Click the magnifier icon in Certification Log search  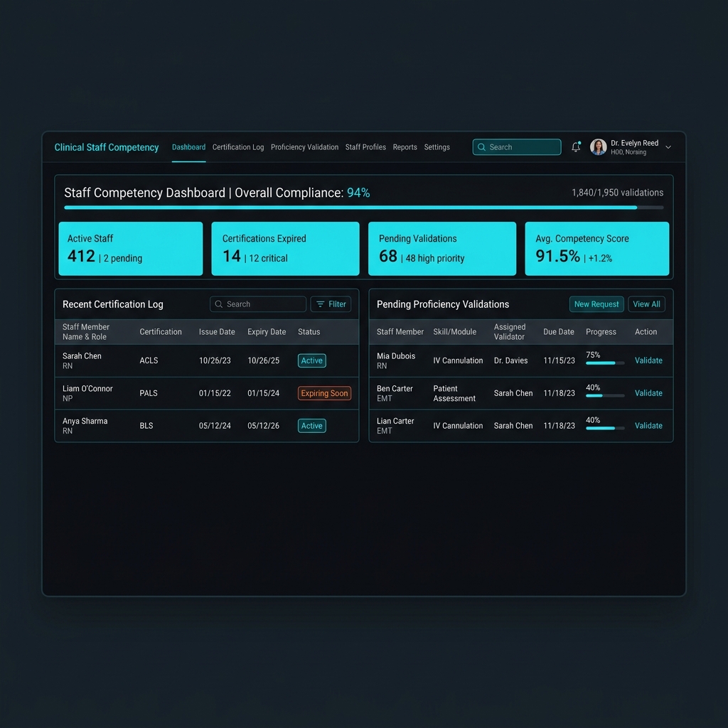click(x=219, y=304)
